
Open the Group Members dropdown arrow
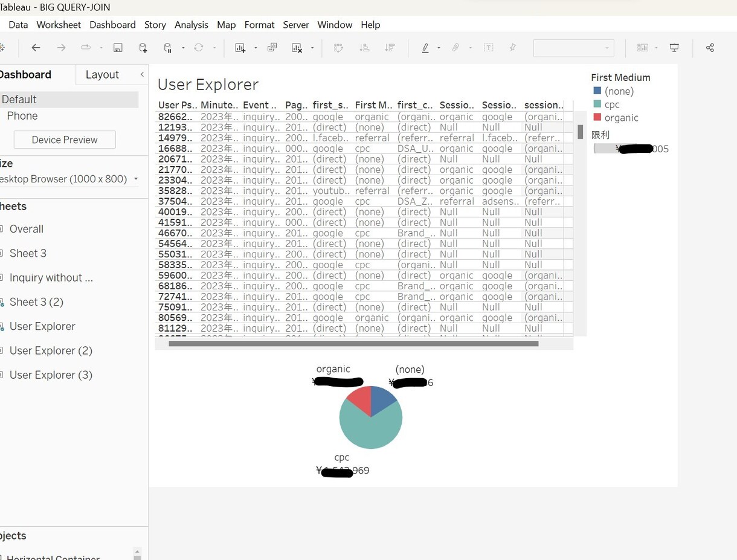pyautogui.click(x=470, y=48)
